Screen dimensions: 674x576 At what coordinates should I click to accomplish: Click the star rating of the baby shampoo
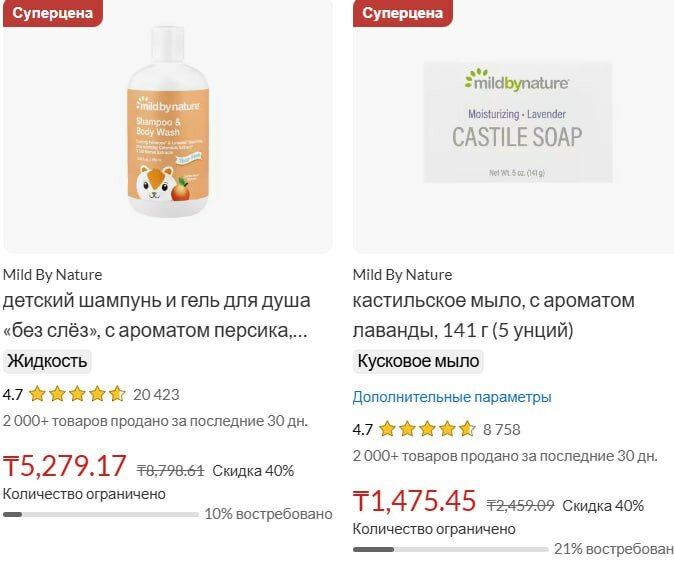coord(77,394)
